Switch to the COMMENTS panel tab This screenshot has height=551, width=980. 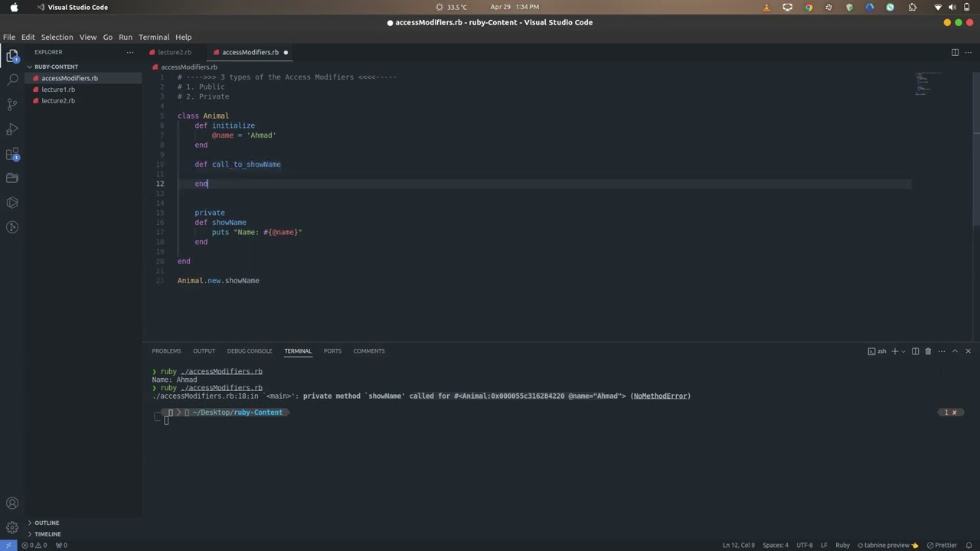point(369,351)
